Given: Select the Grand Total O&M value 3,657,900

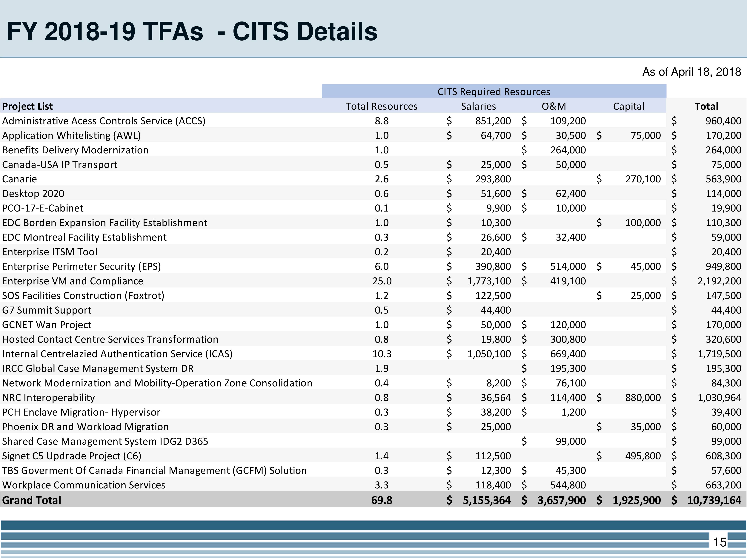Looking at the screenshot, I should (562, 500).
